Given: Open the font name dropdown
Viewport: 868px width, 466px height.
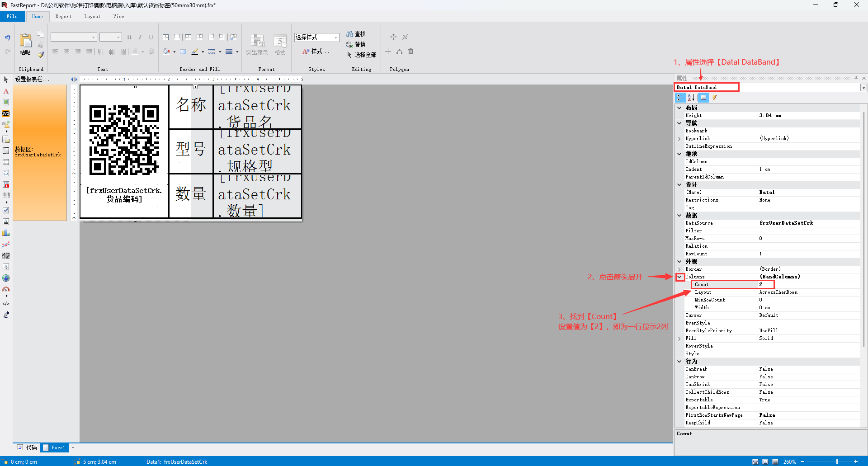Looking at the screenshot, I should point(94,38).
